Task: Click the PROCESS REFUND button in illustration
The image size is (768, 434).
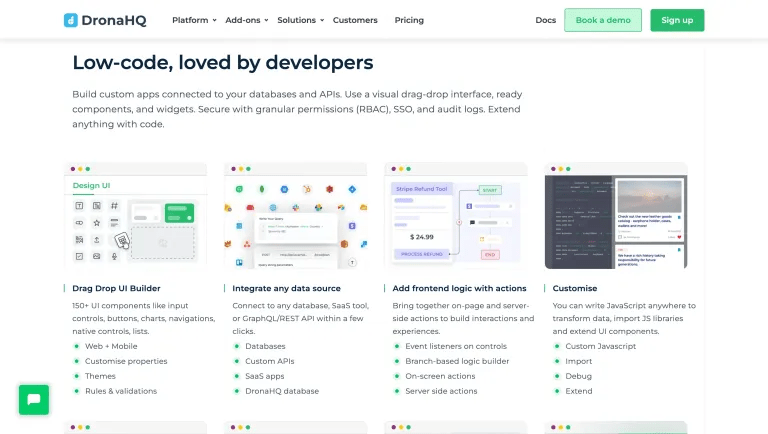Action: click(x=422, y=254)
